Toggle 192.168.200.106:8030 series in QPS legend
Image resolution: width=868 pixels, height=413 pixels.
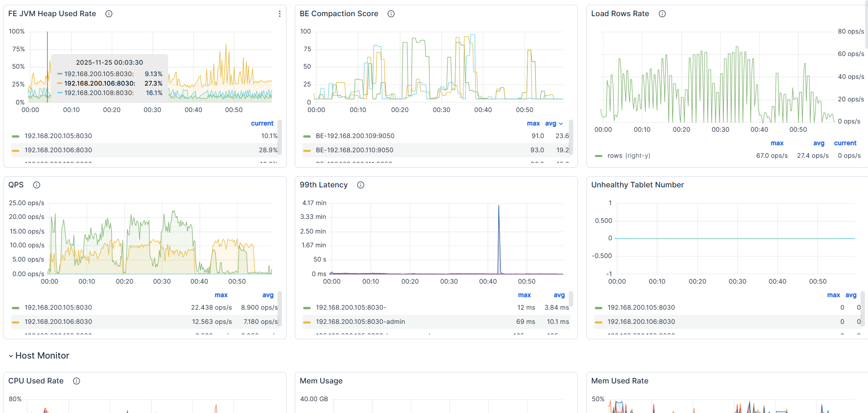tap(58, 322)
